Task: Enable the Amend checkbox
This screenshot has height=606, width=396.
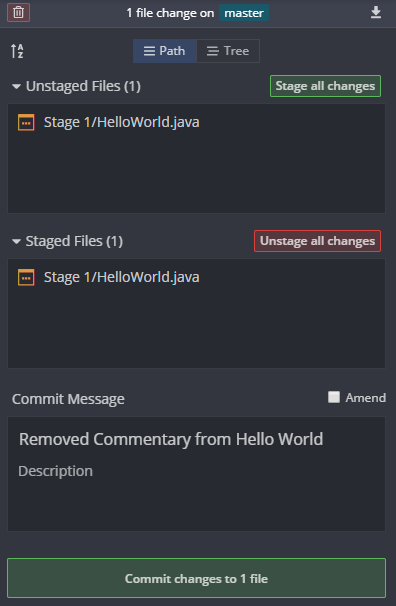Action: [334, 397]
